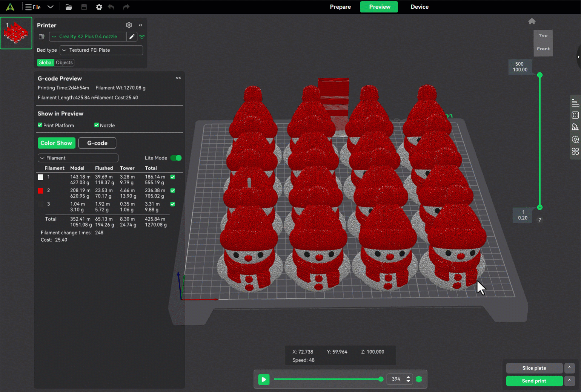Click the bottom handle of layer slider
The image size is (581, 392).
pos(540,207)
